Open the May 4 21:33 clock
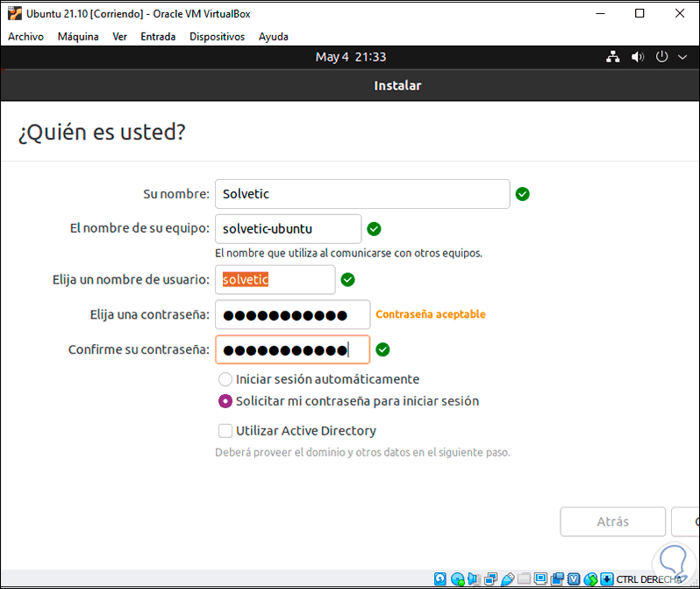The width and height of the screenshot is (700, 589). click(351, 57)
